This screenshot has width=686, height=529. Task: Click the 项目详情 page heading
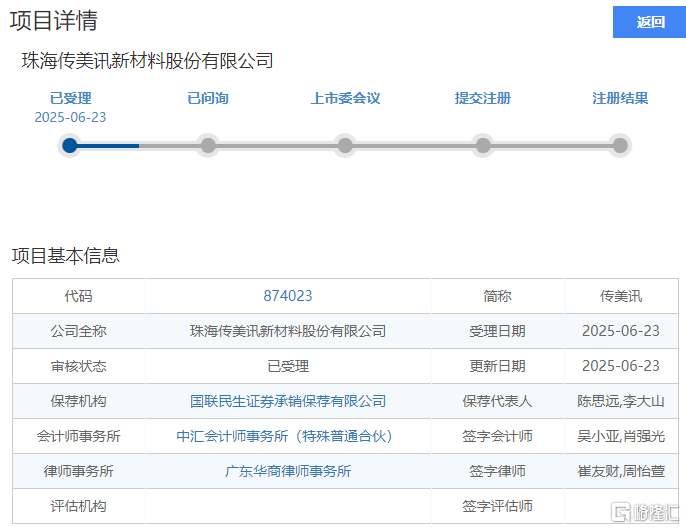(53, 21)
